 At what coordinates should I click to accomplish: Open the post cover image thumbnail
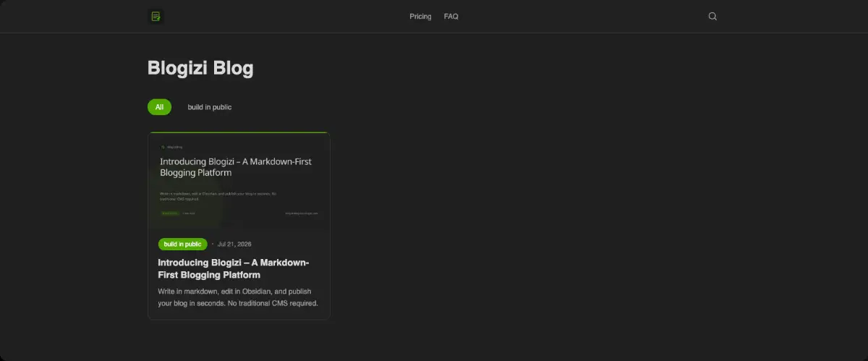click(x=239, y=181)
